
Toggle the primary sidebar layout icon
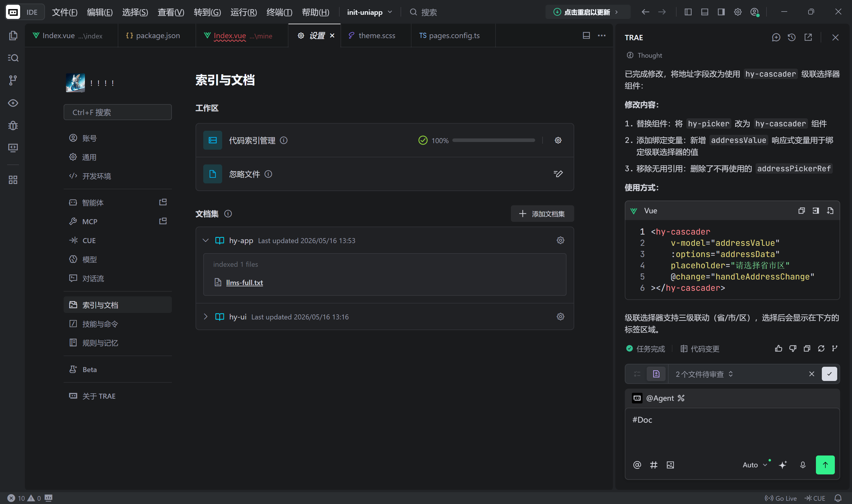tap(688, 12)
